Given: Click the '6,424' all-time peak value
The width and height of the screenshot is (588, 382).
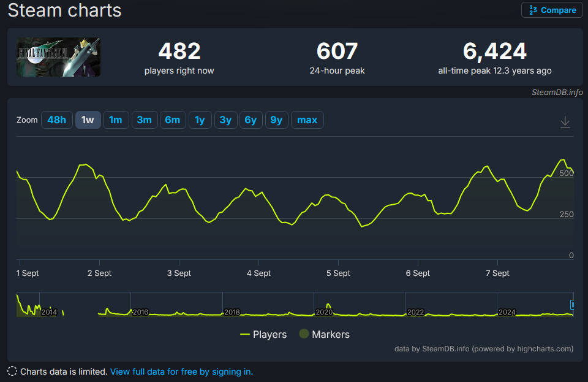Looking at the screenshot, I should click(x=495, y=51).
